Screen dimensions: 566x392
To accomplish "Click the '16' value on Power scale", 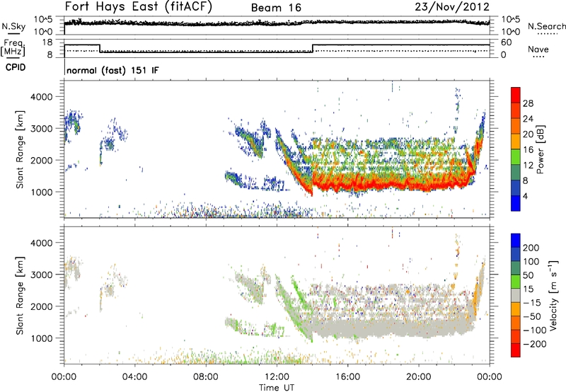I will [x=528, y=150].
